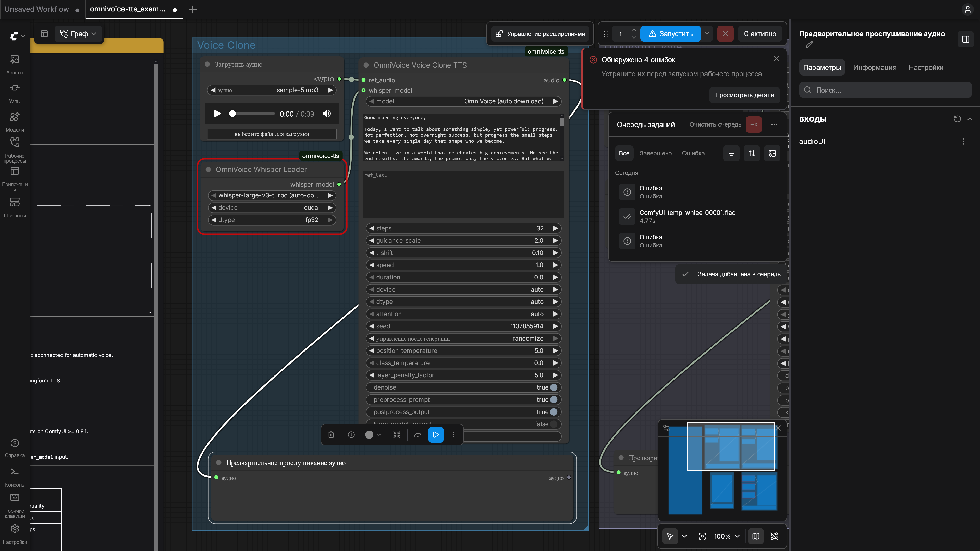The width and height of the screenshot is (980, 551).
Task: Collapse the Предварительное прослушивание аудио node
Action: pos(219,463)
